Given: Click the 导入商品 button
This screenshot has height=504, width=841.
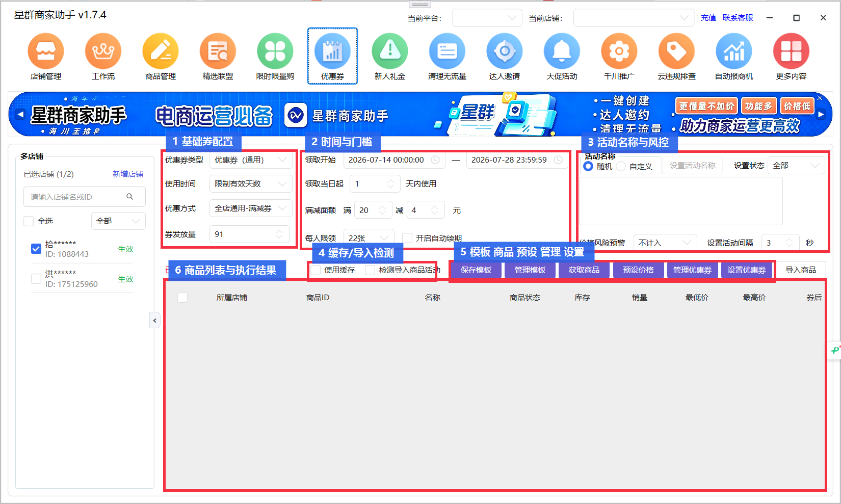Looking at the screenshot, I should pyautogui.click(x=801, y=270).
